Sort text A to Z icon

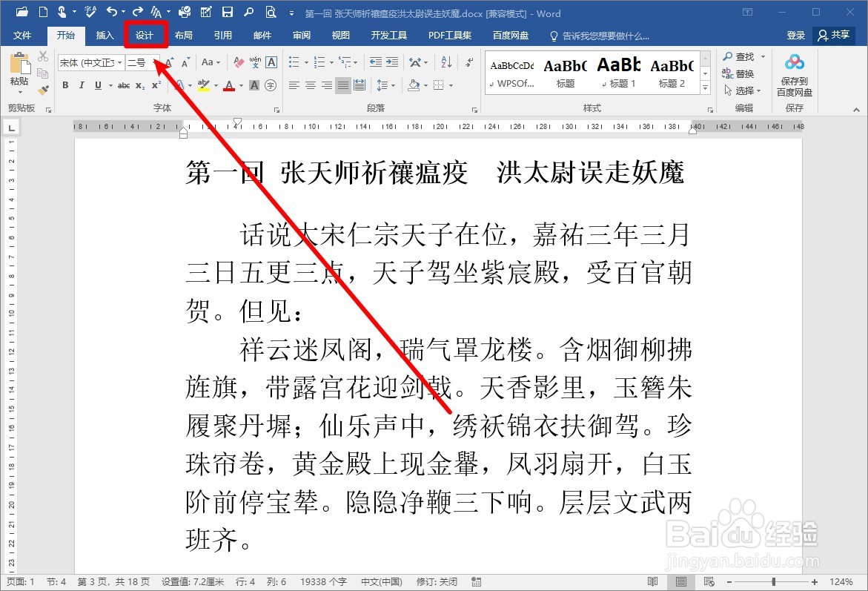tap(446, 62)
